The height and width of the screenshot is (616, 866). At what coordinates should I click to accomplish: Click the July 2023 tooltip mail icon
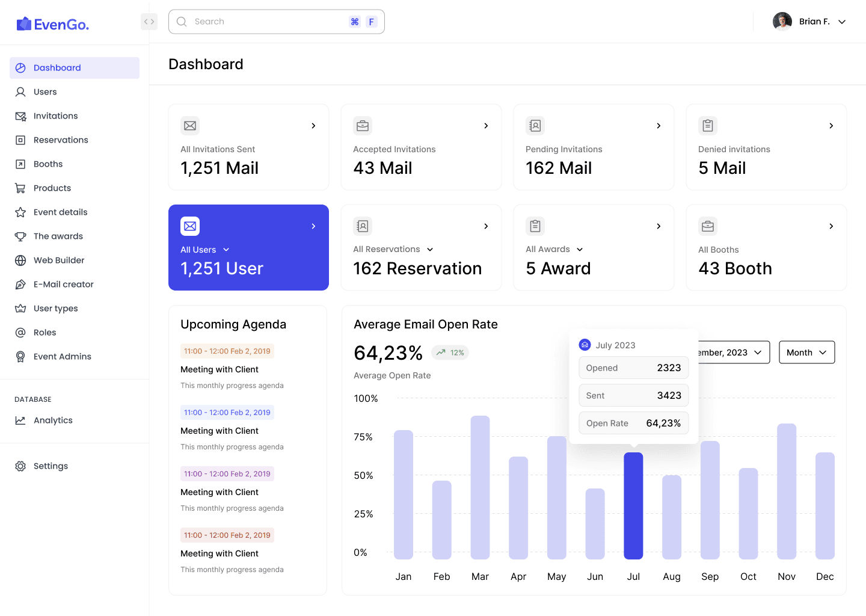tap(585, 345)
